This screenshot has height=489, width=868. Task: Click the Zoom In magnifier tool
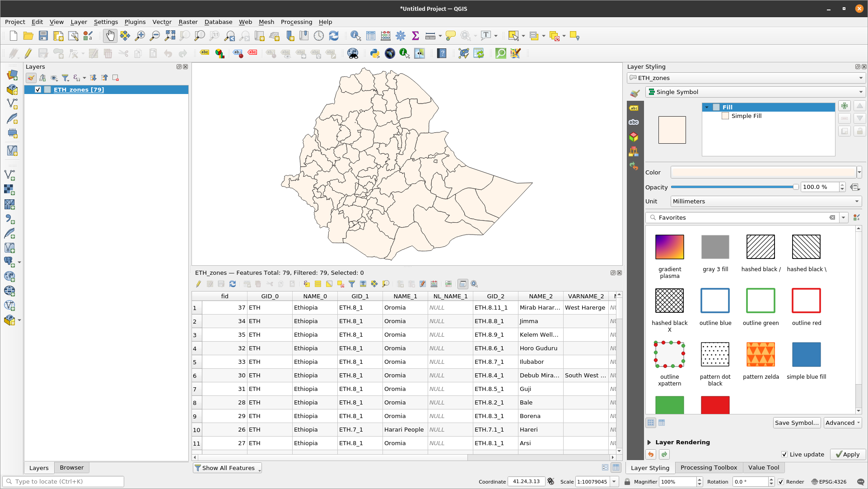point(140,36)
